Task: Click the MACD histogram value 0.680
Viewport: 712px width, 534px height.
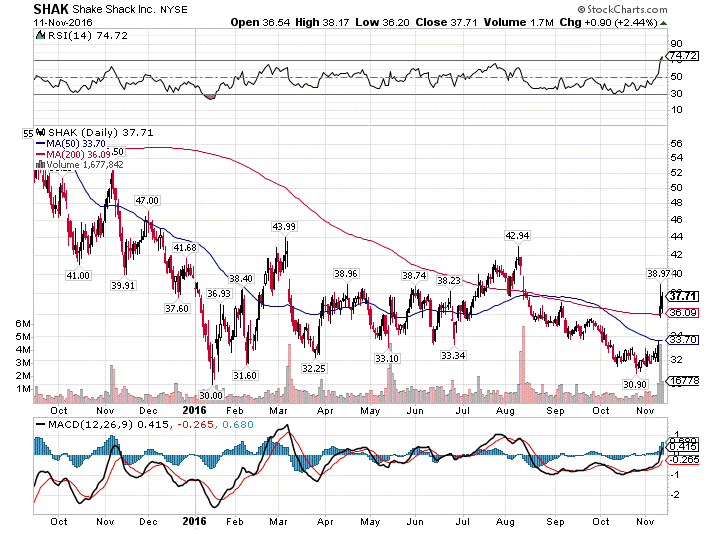Action: point(238,425)
